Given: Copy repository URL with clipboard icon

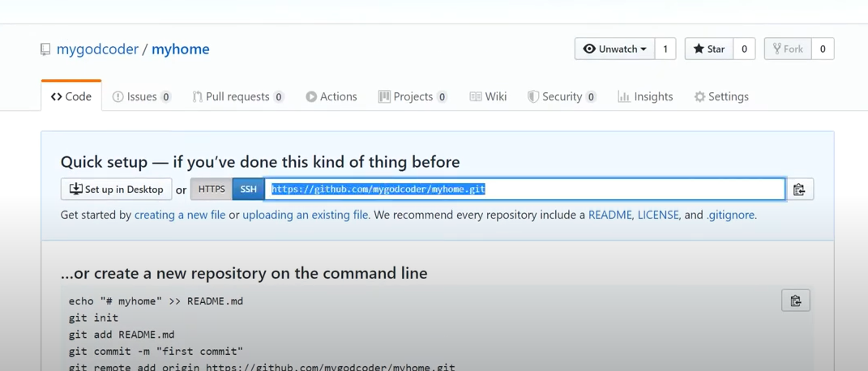Looking at the screenshot, I should point(799,189).
